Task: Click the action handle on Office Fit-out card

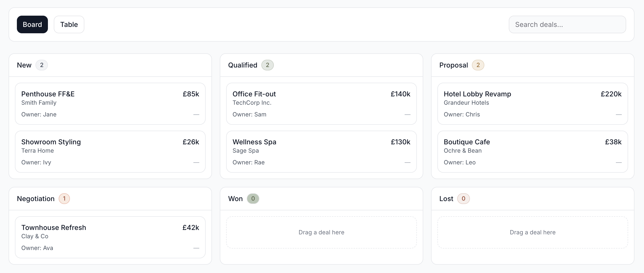Action: click(408, 114)
